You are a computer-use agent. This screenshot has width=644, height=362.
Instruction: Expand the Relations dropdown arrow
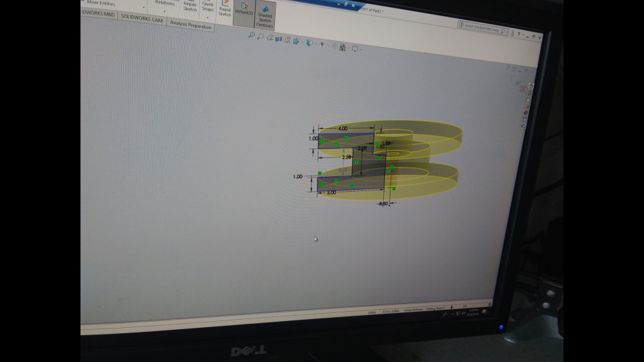(x=165, y=11)
